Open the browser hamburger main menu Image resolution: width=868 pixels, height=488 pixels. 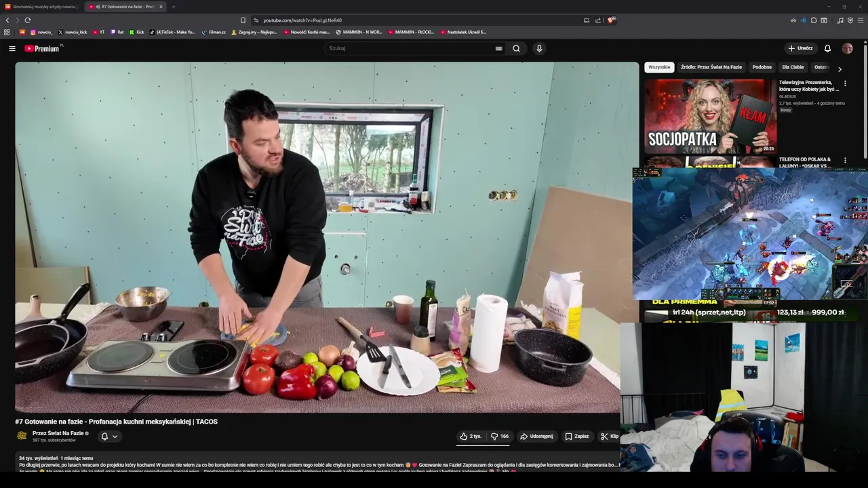point(861,20)
